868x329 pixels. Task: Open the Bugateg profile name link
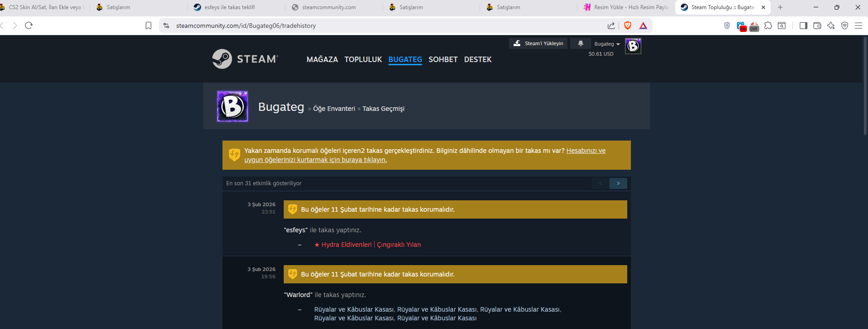point(281,107)
